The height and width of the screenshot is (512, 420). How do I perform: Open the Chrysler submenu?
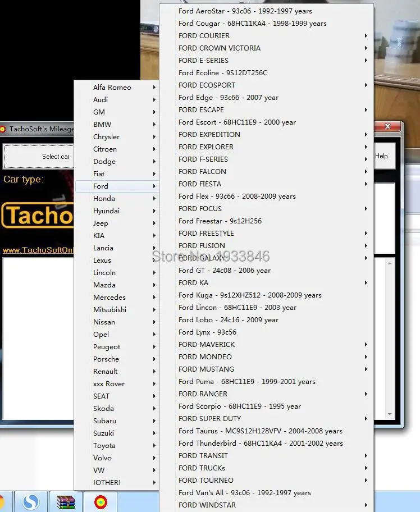point(117,137)
